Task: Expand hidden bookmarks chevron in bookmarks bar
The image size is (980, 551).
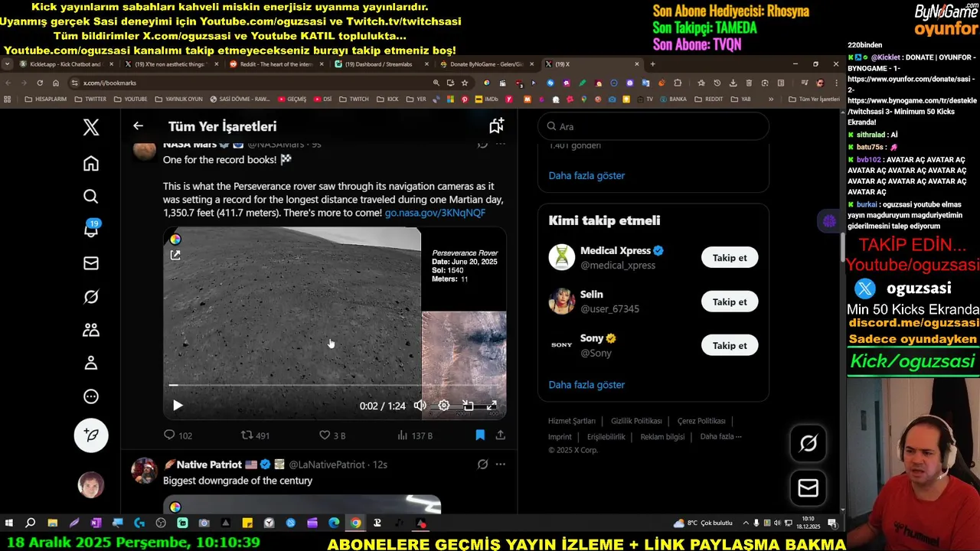Action: [771, 99]
